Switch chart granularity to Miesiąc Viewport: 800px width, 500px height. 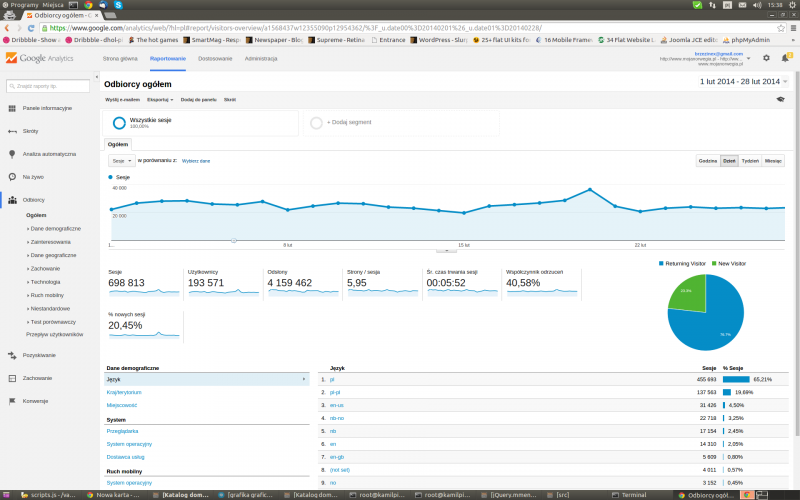(774, 160)
